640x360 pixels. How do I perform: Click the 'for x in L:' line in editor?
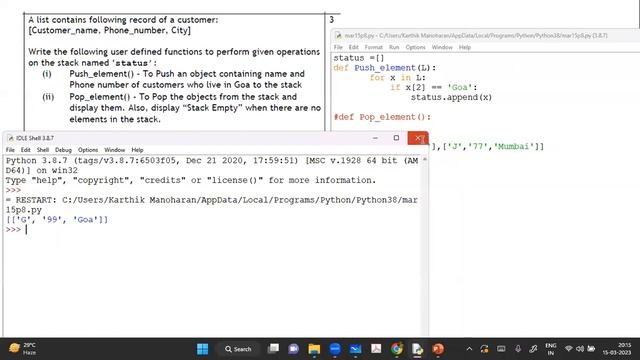click(x=398, y=78)
